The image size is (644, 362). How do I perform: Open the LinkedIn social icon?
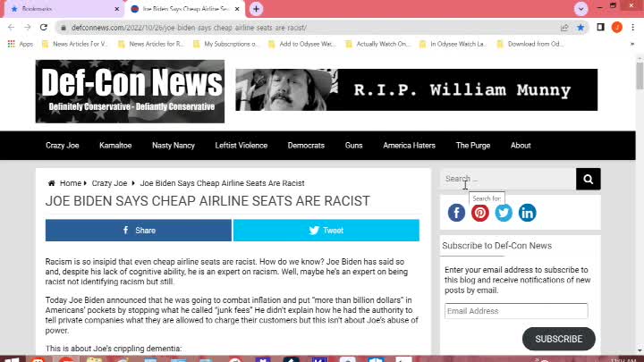528,213
